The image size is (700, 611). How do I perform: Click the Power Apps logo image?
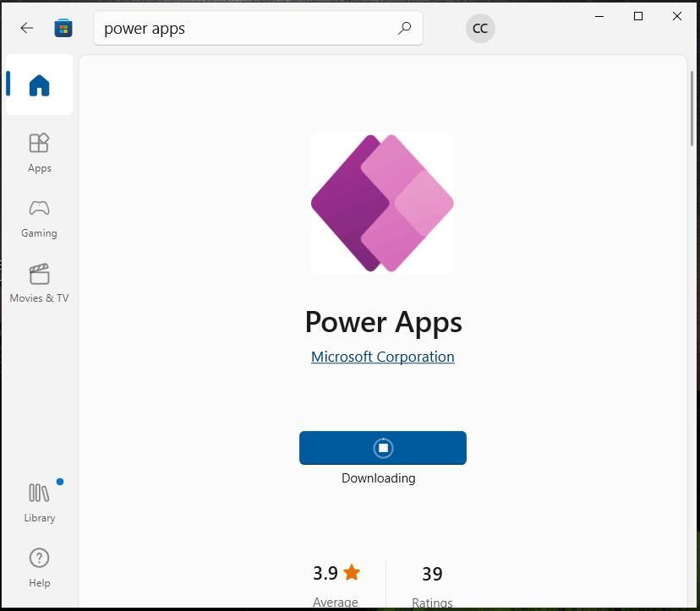383,203
